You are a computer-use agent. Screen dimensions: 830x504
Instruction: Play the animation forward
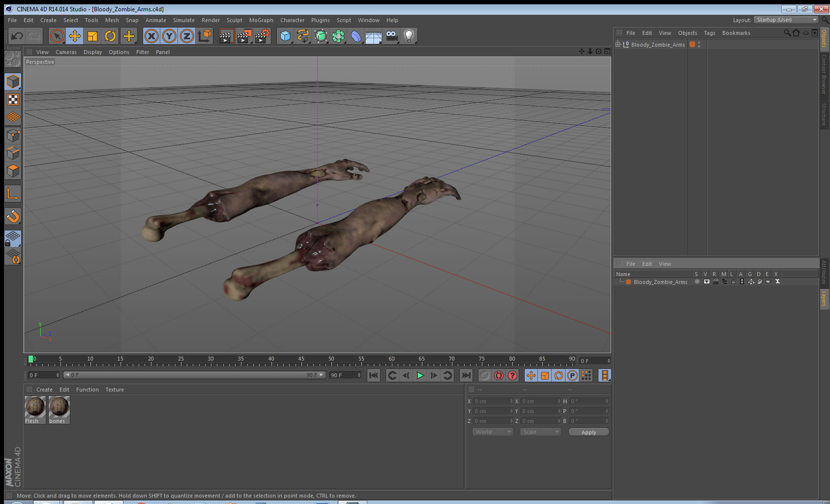click(420, 375)
